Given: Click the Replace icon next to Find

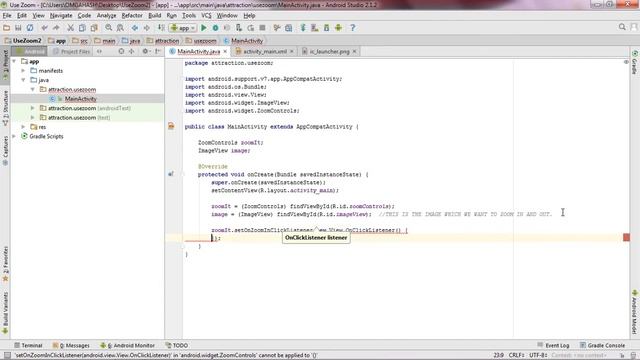Looking at the screenshot, I should click(120, 28).
